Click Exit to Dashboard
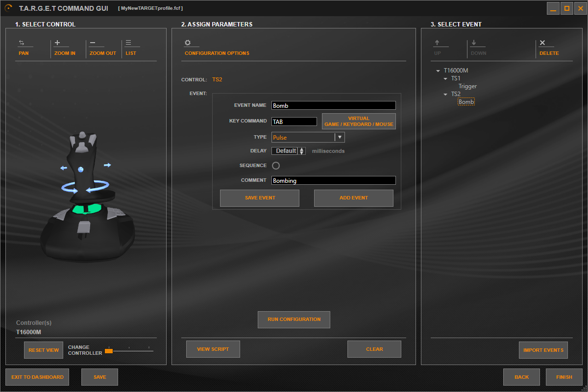 click(37, 377)
